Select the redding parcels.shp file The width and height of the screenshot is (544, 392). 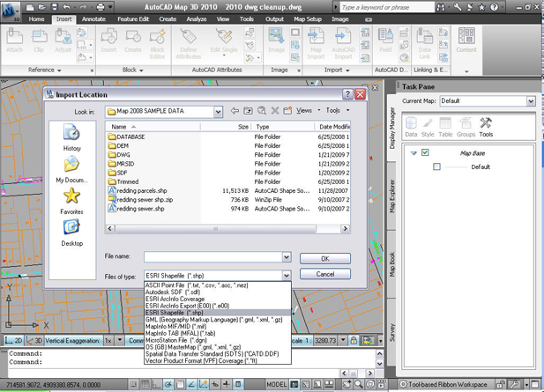point(142,190)
